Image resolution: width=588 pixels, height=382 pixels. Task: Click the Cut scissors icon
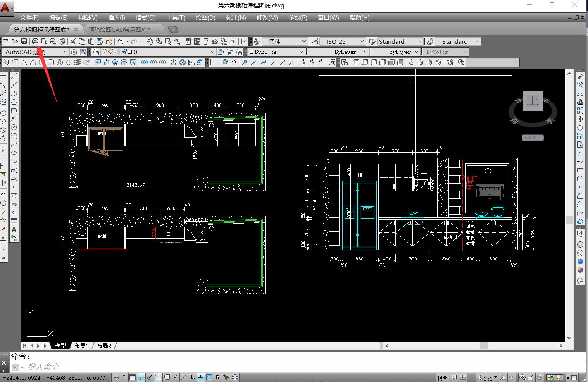(73, 41)
